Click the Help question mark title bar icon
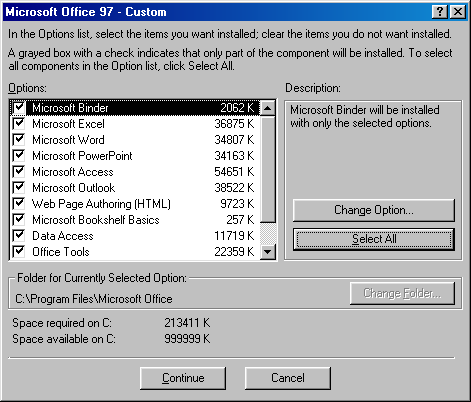This screenshot has height=402, width=471. [x=440, y=12]
